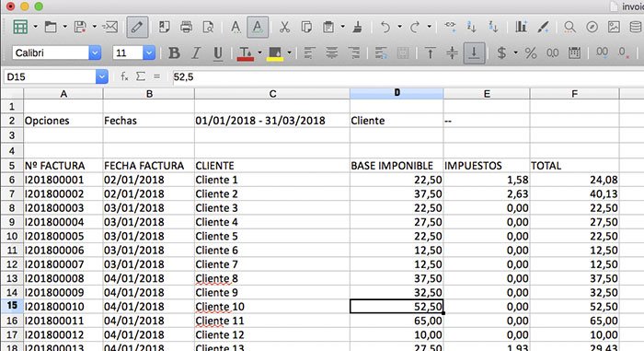Format selection as number 0,0
This screenshot has height=351, width=644.
(x=552, y=53)
